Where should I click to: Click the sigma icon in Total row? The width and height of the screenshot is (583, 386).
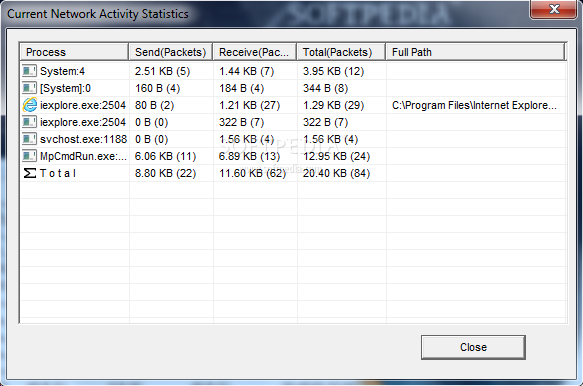pyautogui.click(x=30, y=173)
